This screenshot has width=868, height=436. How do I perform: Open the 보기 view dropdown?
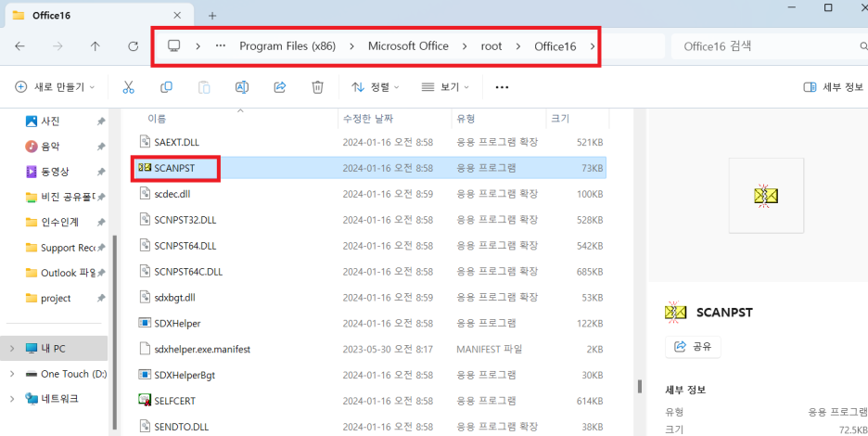pyautogui.click(x=445, y=87)
